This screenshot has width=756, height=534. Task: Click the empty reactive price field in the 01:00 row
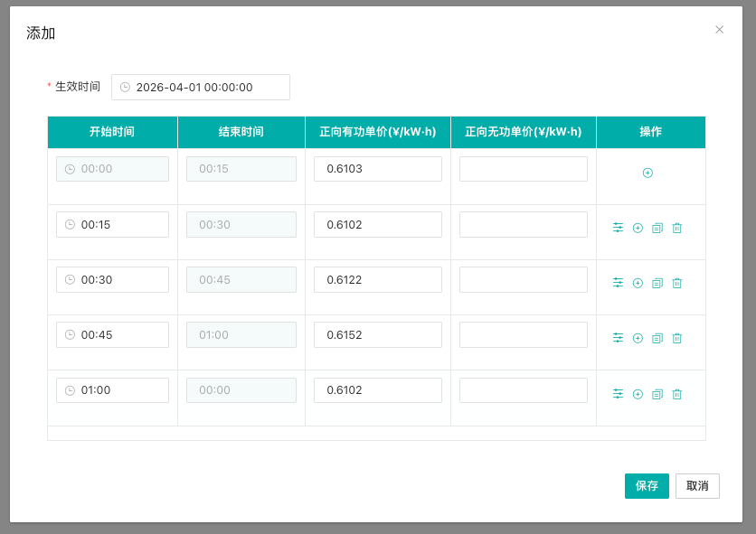coord(523,390)
